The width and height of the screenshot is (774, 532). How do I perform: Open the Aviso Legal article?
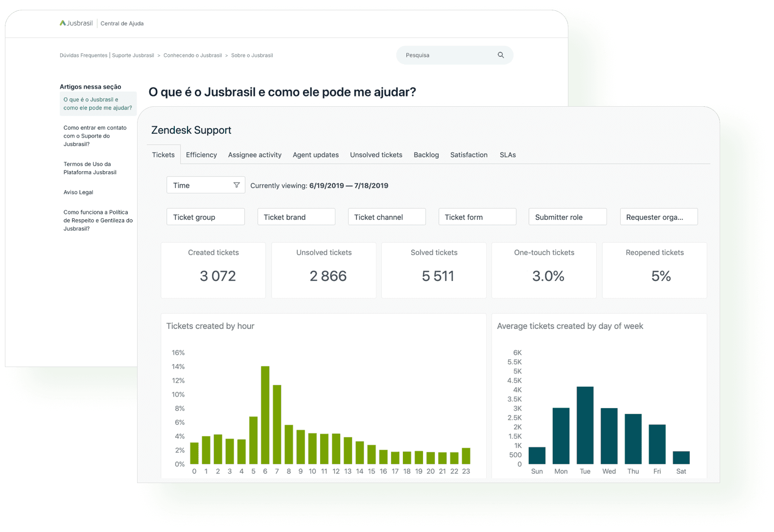[78, 192]
